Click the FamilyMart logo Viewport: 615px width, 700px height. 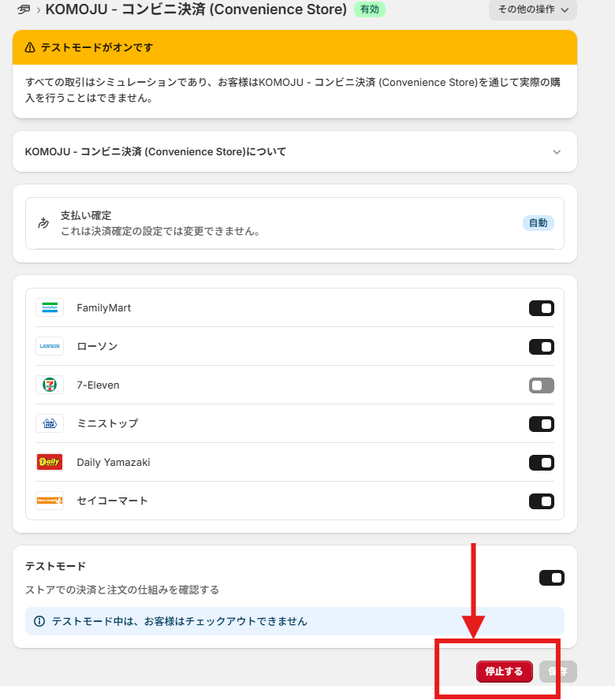click(50, 307)
